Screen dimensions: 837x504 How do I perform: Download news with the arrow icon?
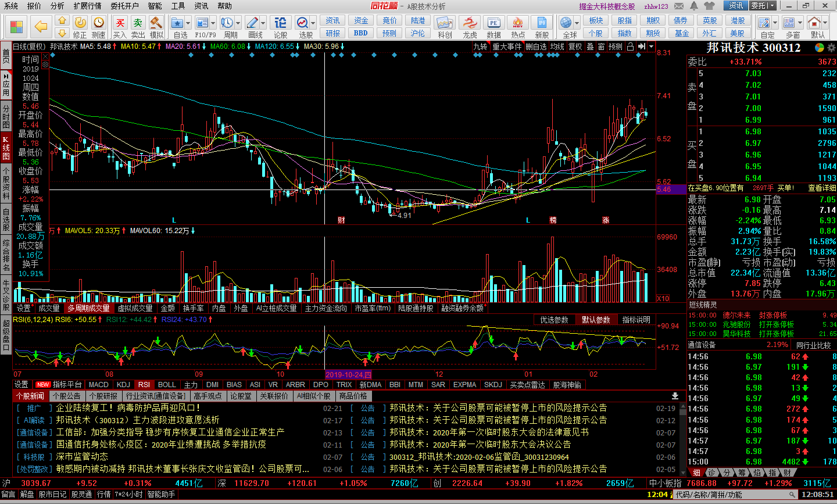tap(675, 396)
